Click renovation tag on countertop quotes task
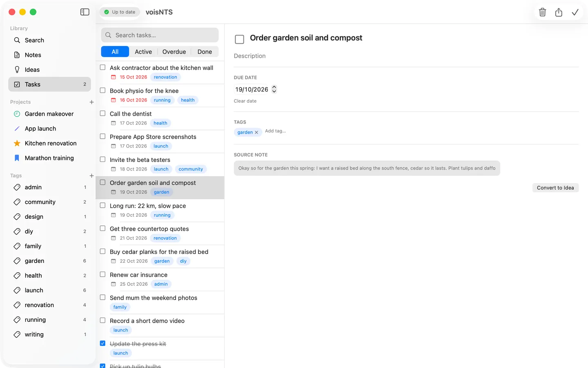Image resolution: width=588 pixels, height=368 pixels. pos(165,238)
